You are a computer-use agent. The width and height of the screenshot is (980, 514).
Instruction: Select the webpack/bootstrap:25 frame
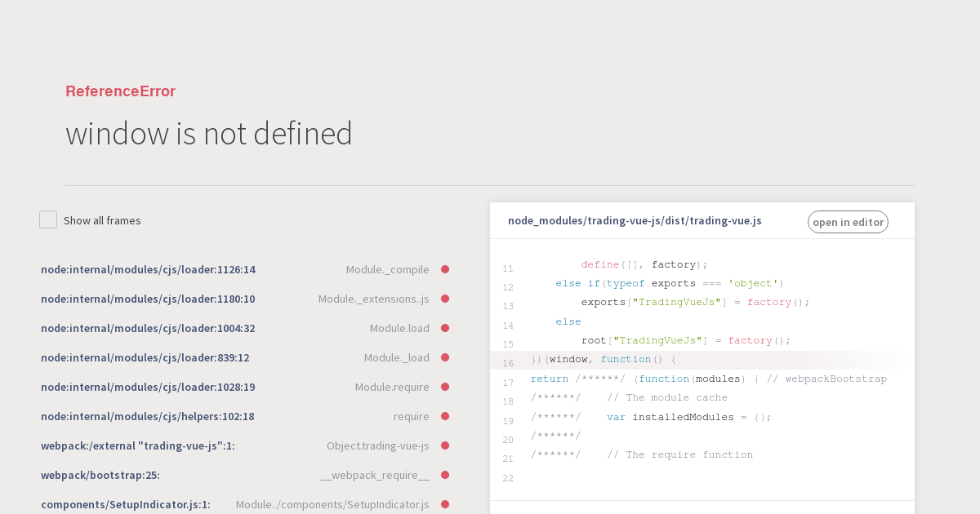pyautogui.click(x=235, y=475)
